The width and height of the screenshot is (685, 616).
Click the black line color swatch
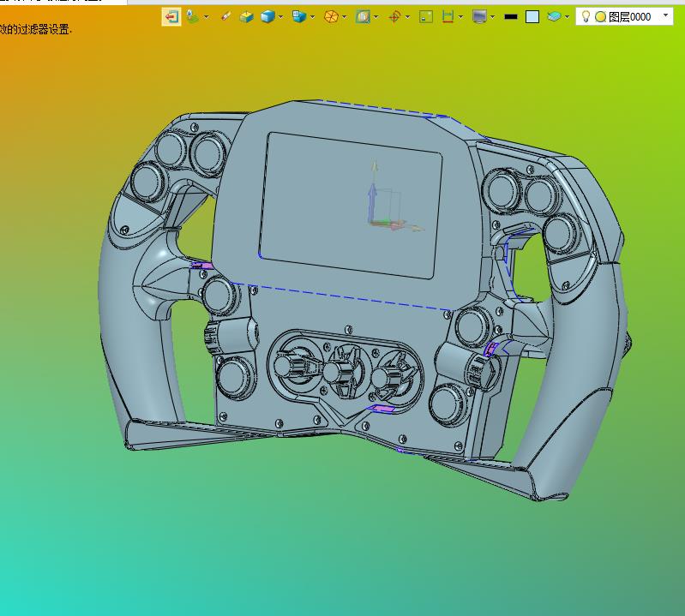click(x=511, y=16)
